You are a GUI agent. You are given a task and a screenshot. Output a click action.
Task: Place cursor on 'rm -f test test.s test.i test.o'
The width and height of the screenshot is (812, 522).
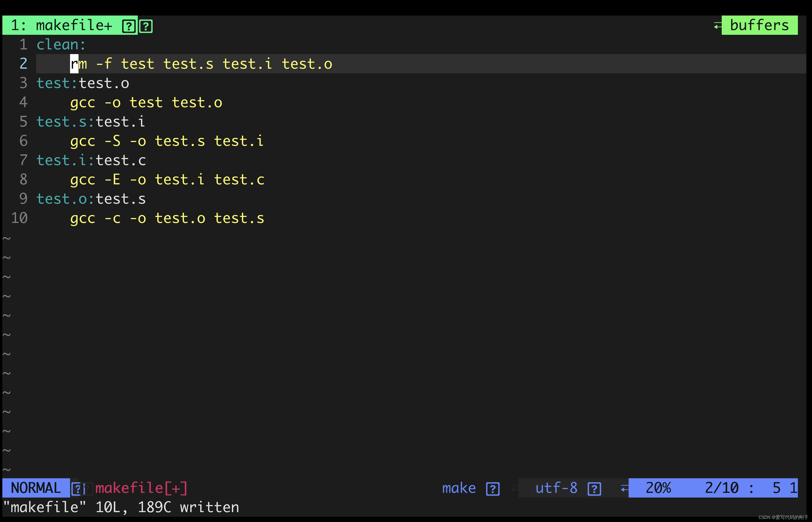[201, 64]
